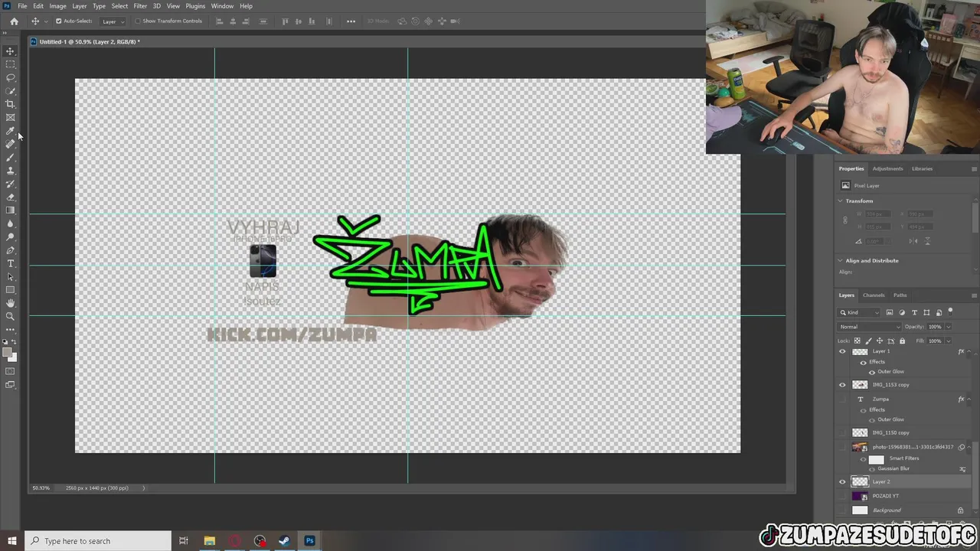Show the Background layer
Image resolution: width=980 pixels, height=551 pixels.
pos(842,510)
